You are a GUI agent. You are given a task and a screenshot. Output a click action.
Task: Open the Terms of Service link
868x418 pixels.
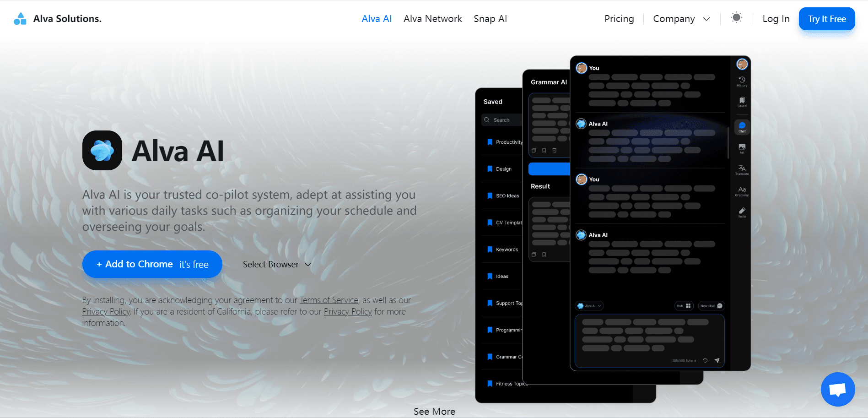tap(329, 300)
